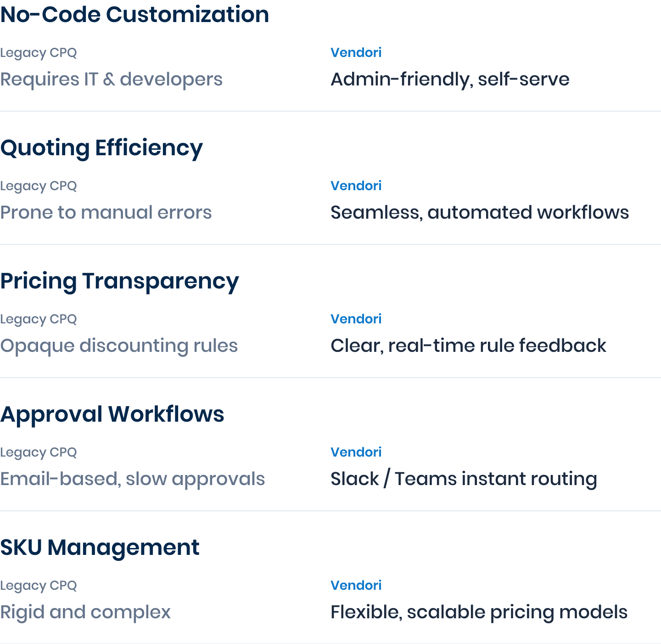
Task: Click 'Admin-friendly, self-serve' text
Action: (x=450, y=79)
